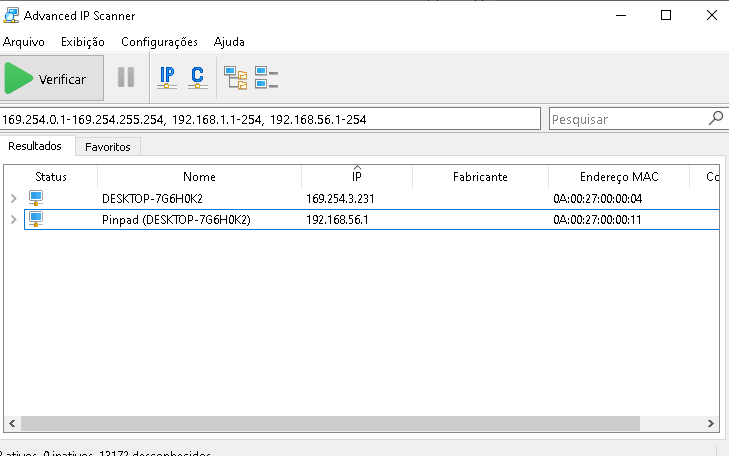Sort by the IP column header
Viewport: 729px width, 456px height.
point(357,177)
